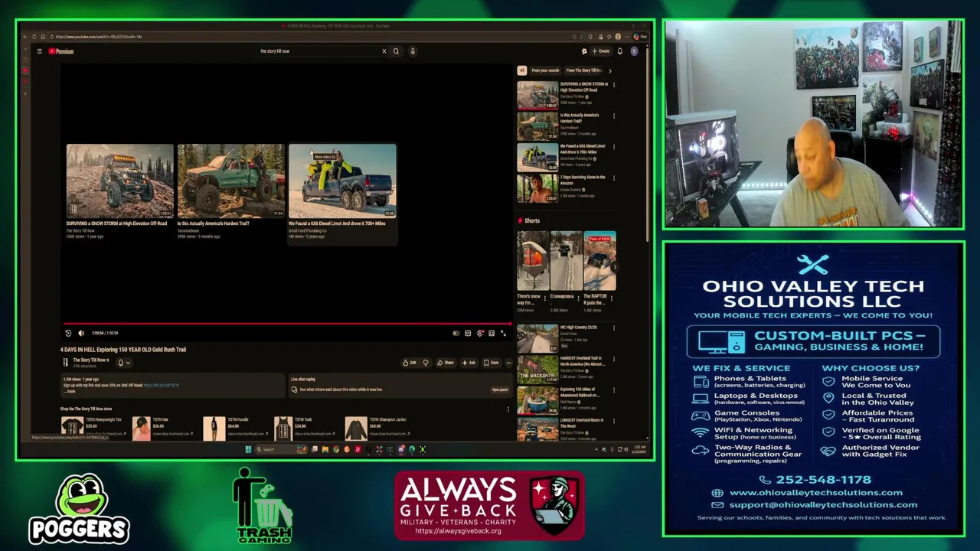Open the TSTN Heavyweight Tee product
Image resolution: width=980 pixels, height=551 pixels.
tap(92, 428)
